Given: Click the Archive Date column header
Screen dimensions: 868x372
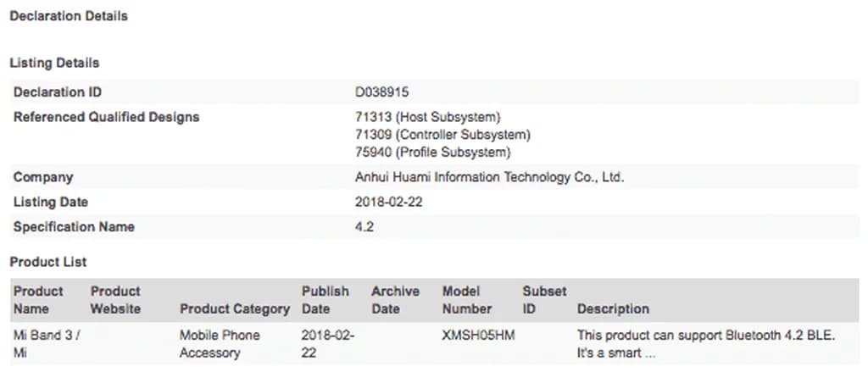Looking at the screenshot, I should [395, 300].
